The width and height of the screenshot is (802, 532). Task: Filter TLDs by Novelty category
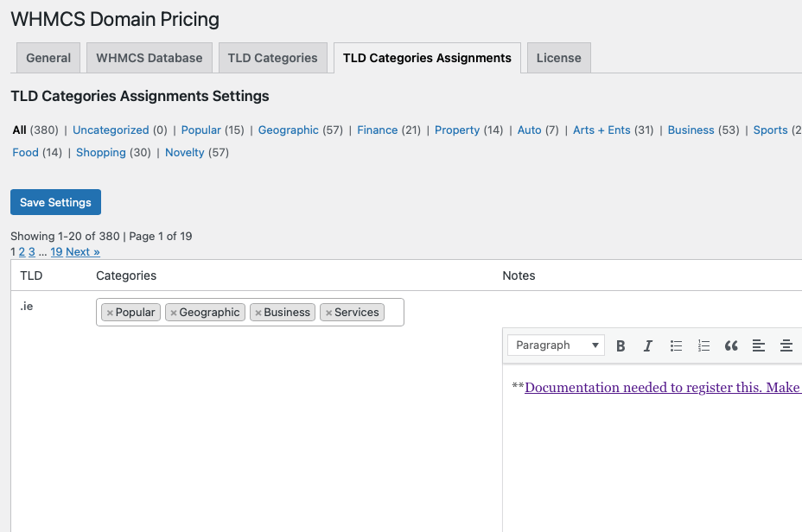tap(185, 153)
